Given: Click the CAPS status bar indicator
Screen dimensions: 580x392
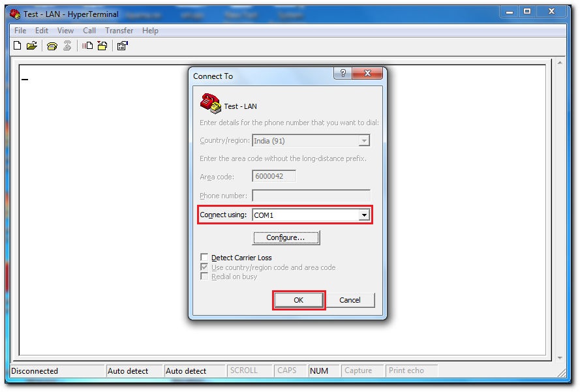Looking at the screenshot, I should [286, 370].
